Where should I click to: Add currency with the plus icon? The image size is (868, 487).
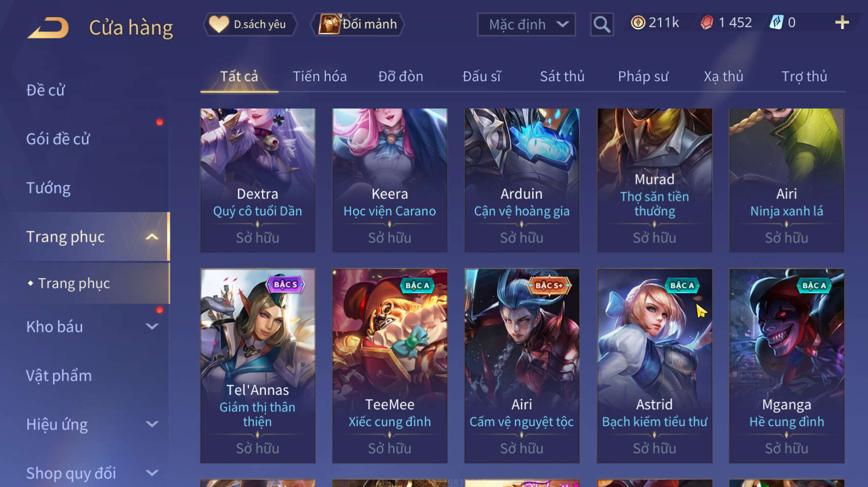click(842, 23)
